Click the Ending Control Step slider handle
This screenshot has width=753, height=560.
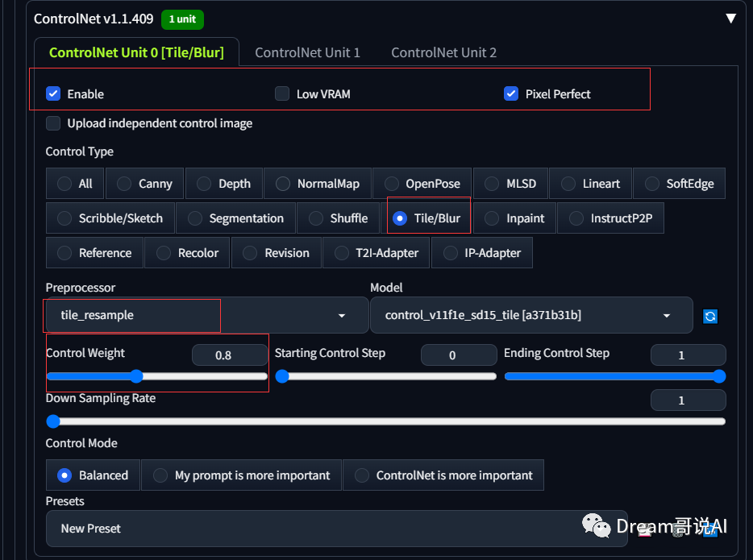coord(719,376)
